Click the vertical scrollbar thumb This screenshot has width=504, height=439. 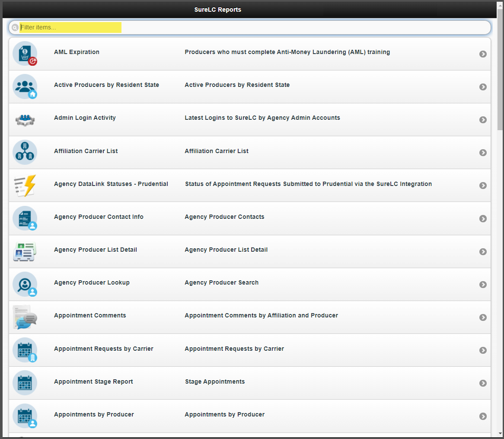tap(500, 69)
